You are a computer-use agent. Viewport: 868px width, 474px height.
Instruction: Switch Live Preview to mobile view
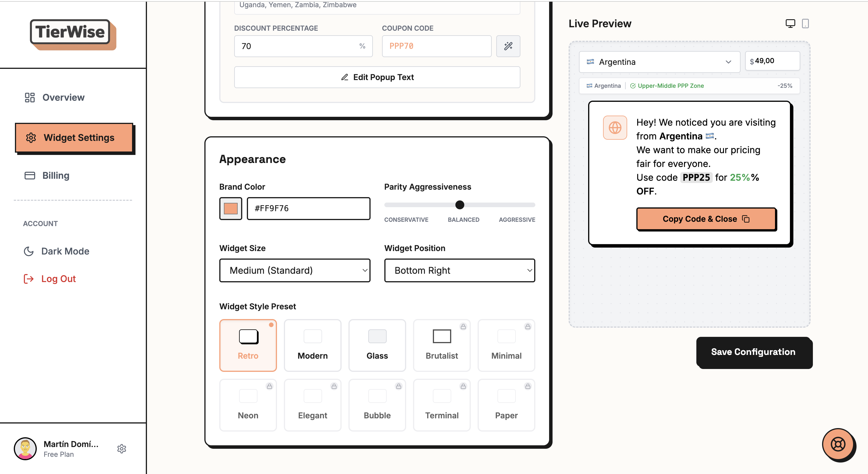(806, 23)
